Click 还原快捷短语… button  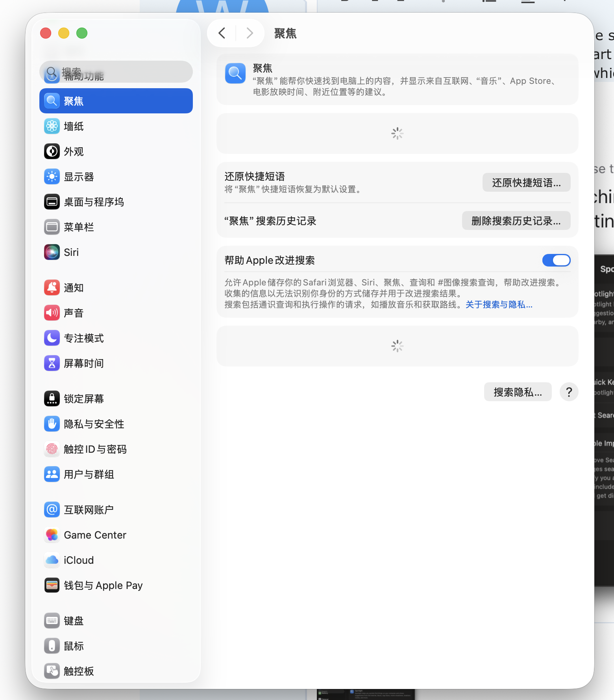(527, 183)
